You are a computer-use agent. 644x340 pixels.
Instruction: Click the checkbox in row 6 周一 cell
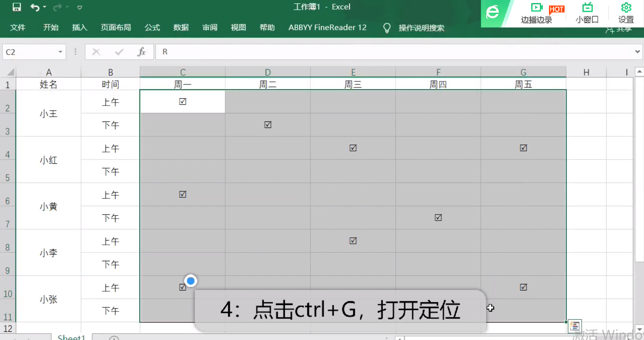click(183, 195)
